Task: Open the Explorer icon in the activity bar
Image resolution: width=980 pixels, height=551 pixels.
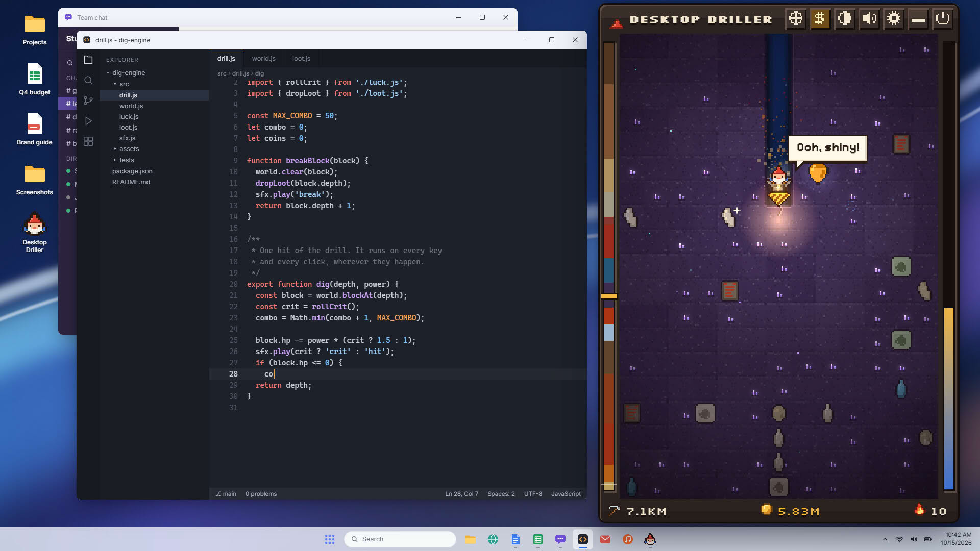Action: tap(88, 60)
